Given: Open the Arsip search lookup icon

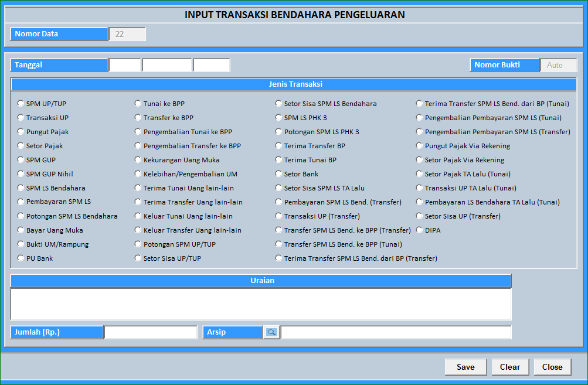Looking at the screenshot, I should [x=271, y=332].
